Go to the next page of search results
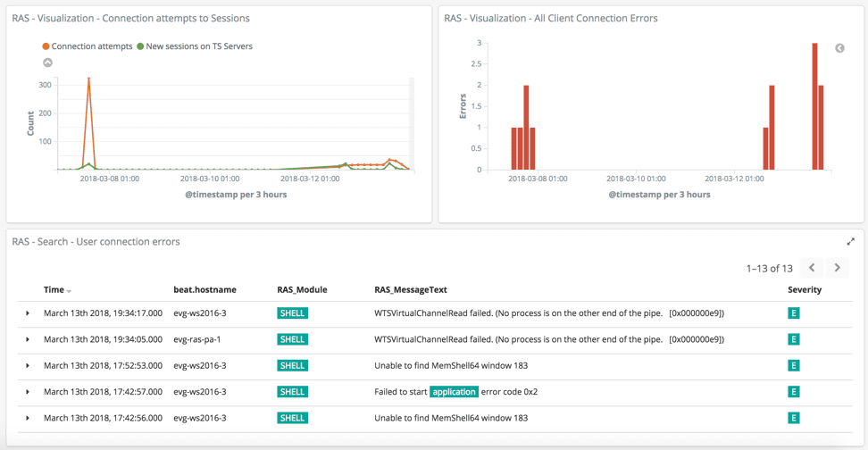Screen dimensions: 868x450 coord(838,268)
